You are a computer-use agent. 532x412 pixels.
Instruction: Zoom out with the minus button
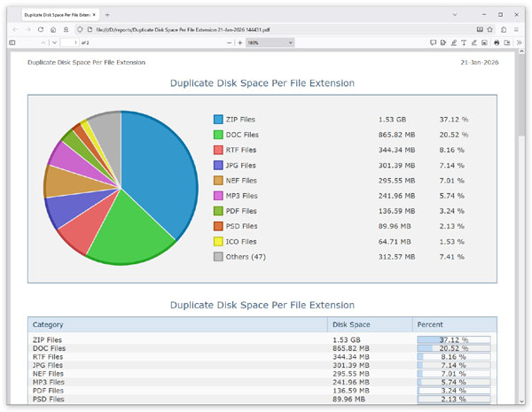tap(230, 43)
